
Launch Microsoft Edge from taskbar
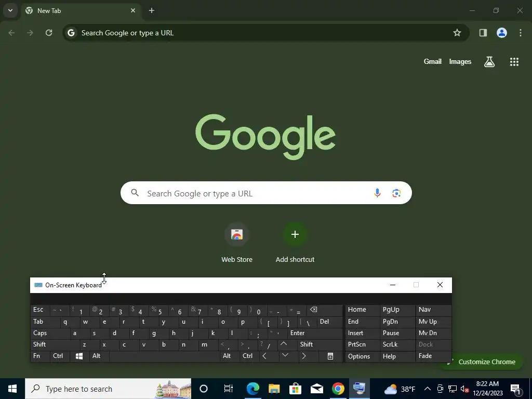pos(253,389)
